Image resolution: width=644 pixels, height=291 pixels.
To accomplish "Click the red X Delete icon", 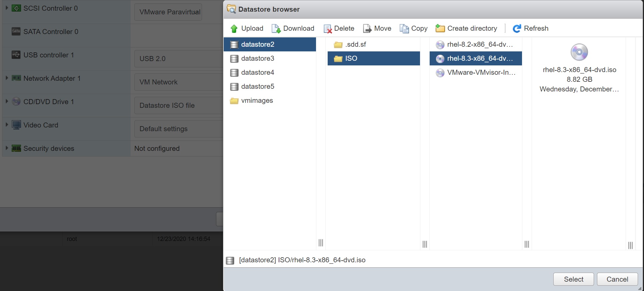I will (x=328, y=29).
